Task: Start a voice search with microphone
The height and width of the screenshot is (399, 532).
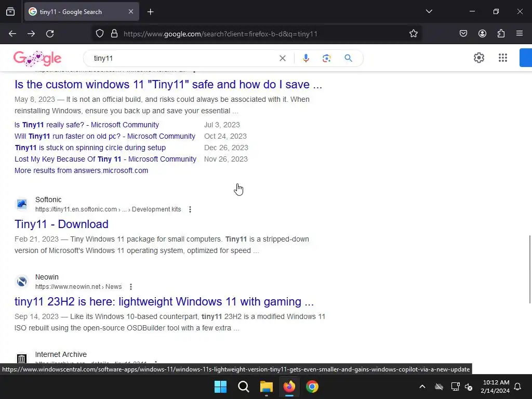Action: point(305,58)
